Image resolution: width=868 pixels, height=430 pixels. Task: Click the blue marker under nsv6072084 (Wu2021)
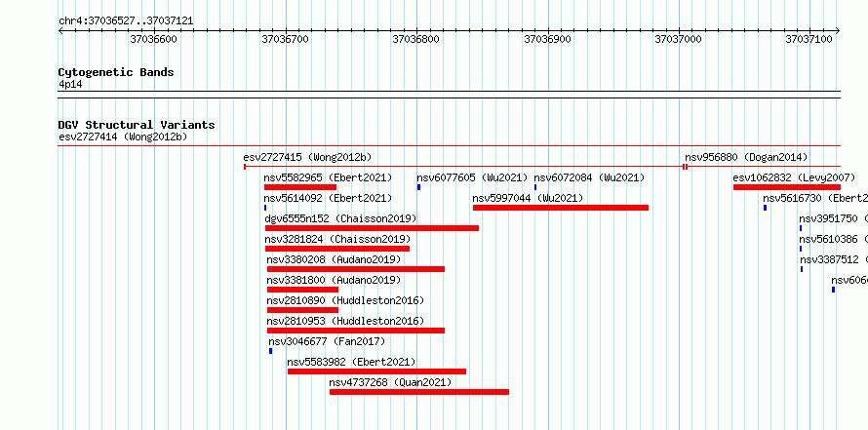535,187
